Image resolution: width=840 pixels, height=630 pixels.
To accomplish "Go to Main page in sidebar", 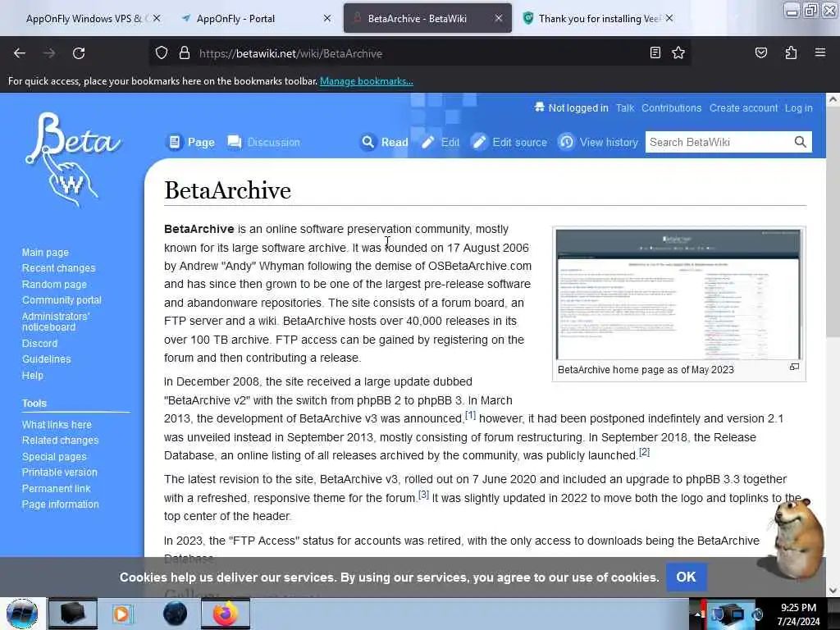I will point(46,253).
